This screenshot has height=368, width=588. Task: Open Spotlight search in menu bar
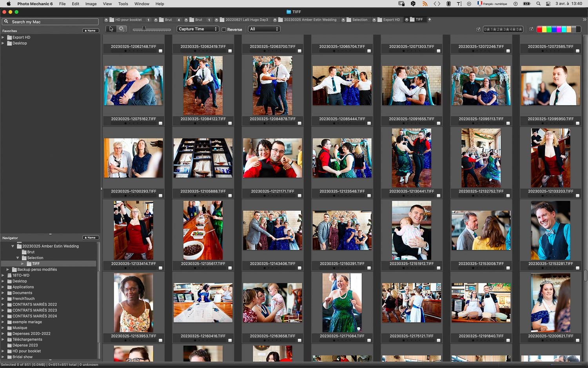[538, 4]
